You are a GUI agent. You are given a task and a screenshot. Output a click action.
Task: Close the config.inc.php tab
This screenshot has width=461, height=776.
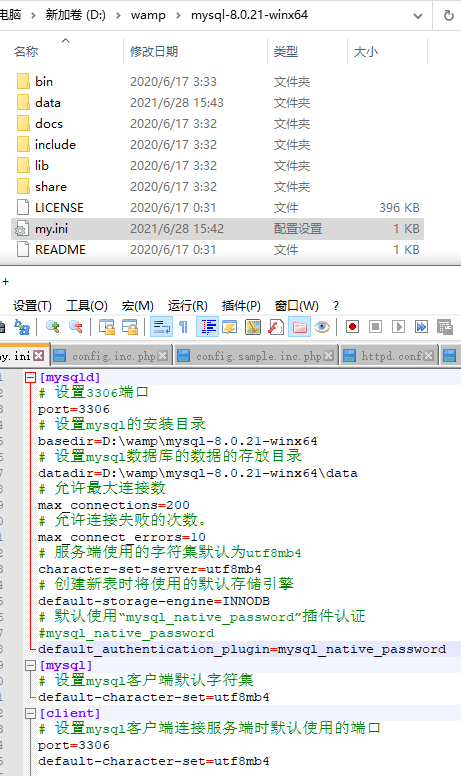coord(162,356)
